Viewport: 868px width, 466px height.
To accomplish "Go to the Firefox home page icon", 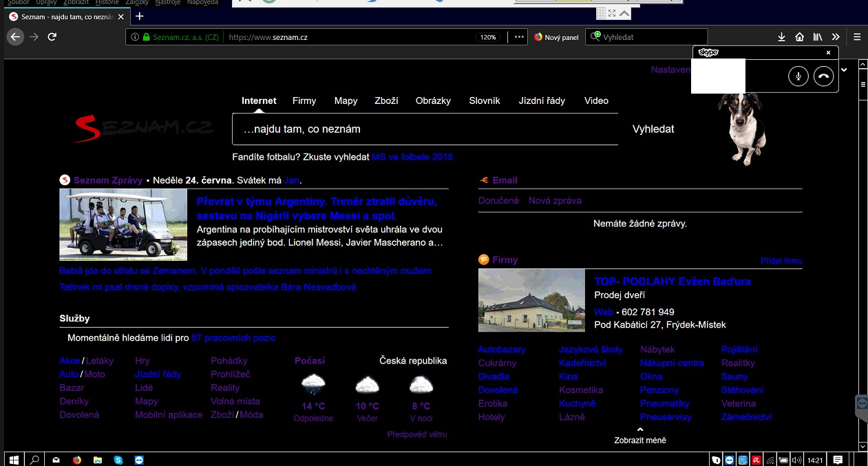I will [799, 37].
